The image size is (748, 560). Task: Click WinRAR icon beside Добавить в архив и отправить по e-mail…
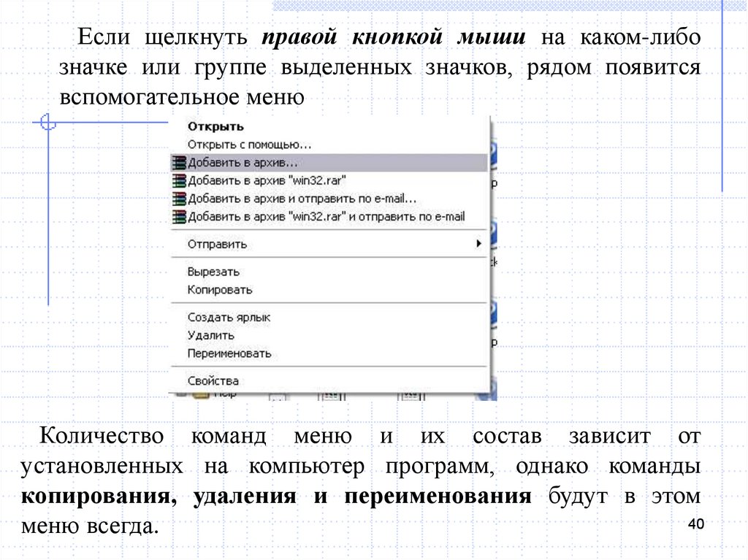(x=179, y=199)
